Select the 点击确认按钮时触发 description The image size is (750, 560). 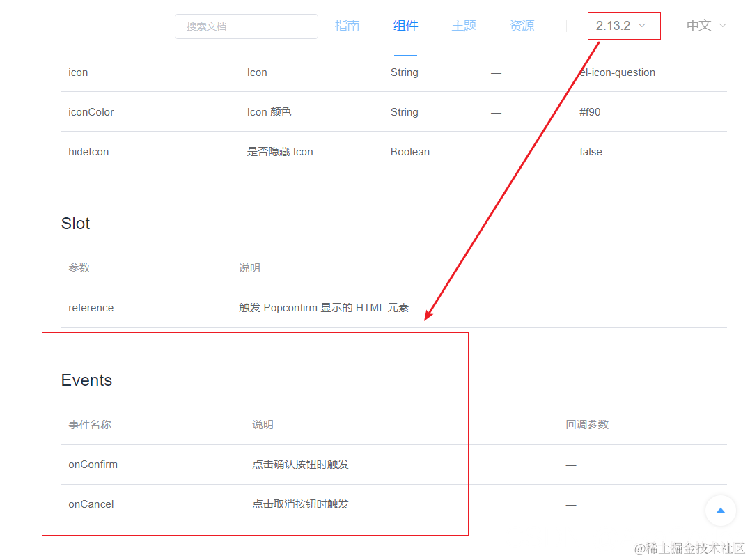[x=300, y=465]
